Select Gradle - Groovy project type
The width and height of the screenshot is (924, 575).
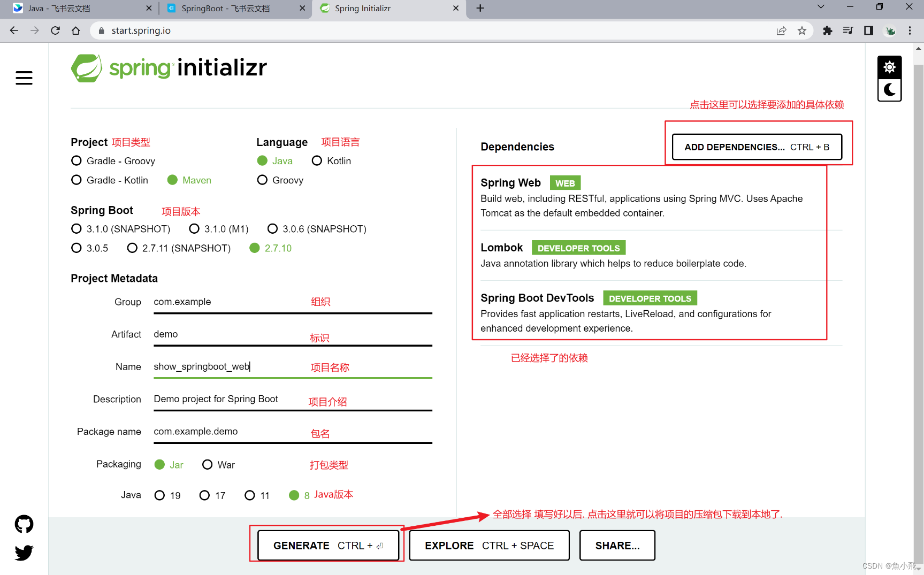click(113, 161)
